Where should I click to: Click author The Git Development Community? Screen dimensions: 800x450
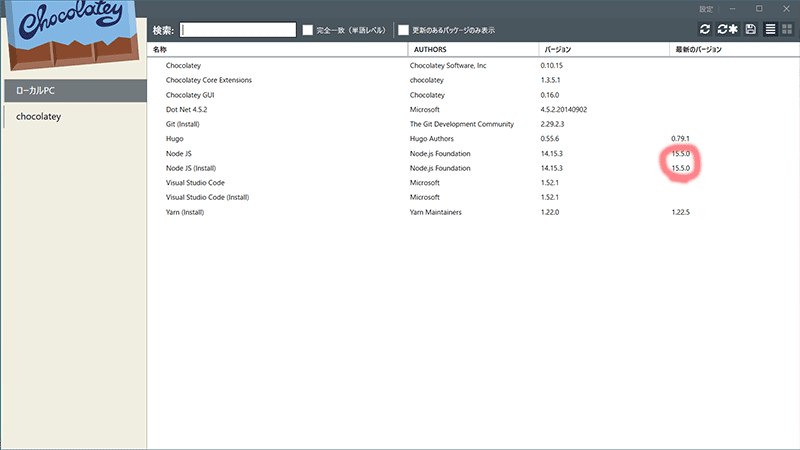[462, 124]
